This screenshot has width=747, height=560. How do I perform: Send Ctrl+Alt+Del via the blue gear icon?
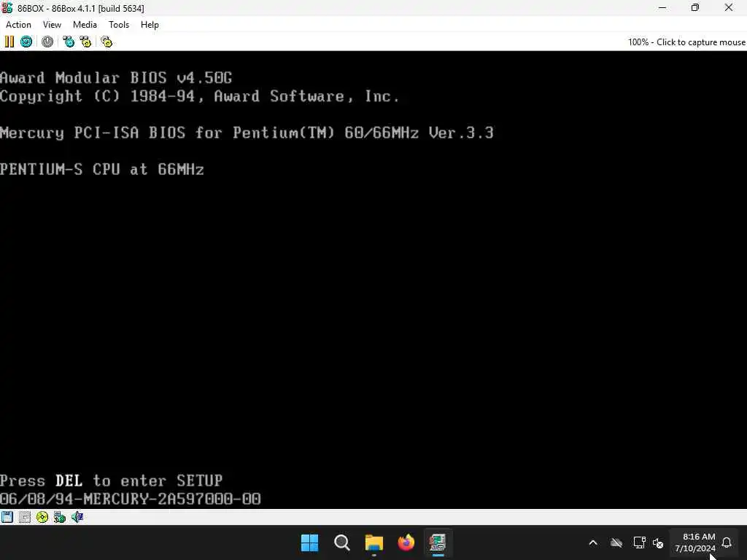[x=69, y=42]
